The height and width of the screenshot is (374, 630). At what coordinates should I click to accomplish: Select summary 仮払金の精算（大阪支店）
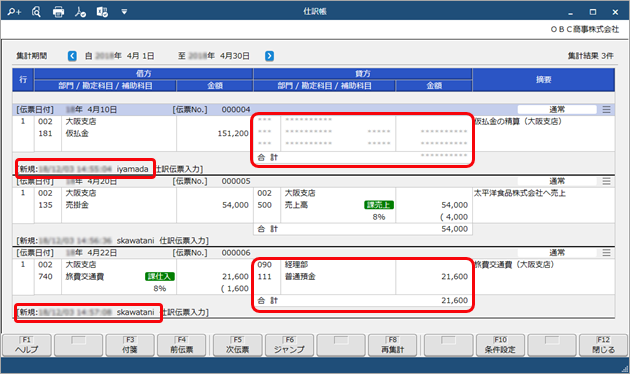[518, 121]
